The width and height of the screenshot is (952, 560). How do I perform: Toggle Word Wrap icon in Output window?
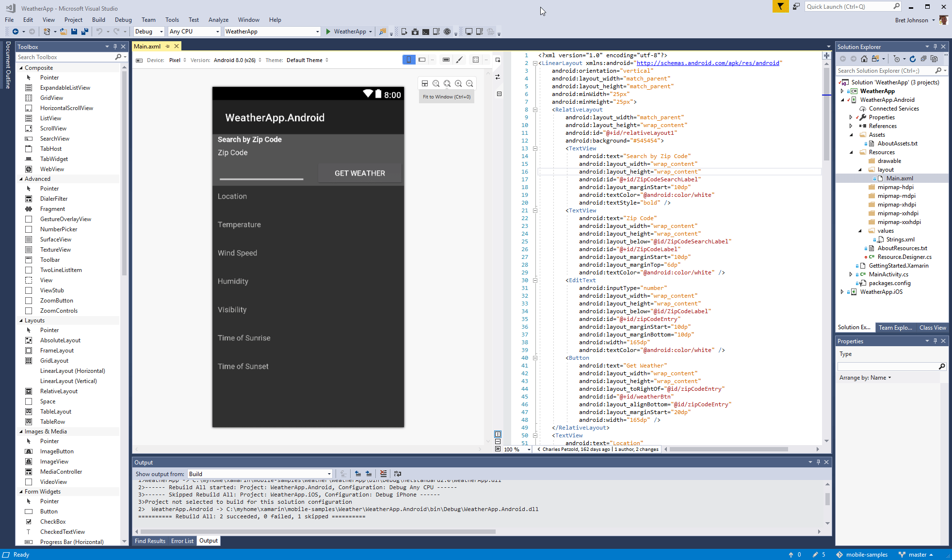[x=398, y=474]
